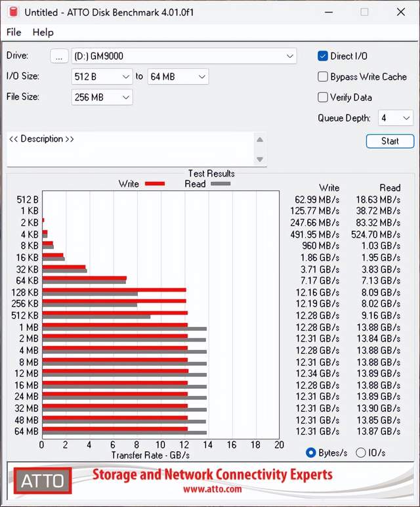This screenshot has height=507, width=420.
Task: Click the 512 KB read value 9.16 GB/s
Action: coord(381,316)
